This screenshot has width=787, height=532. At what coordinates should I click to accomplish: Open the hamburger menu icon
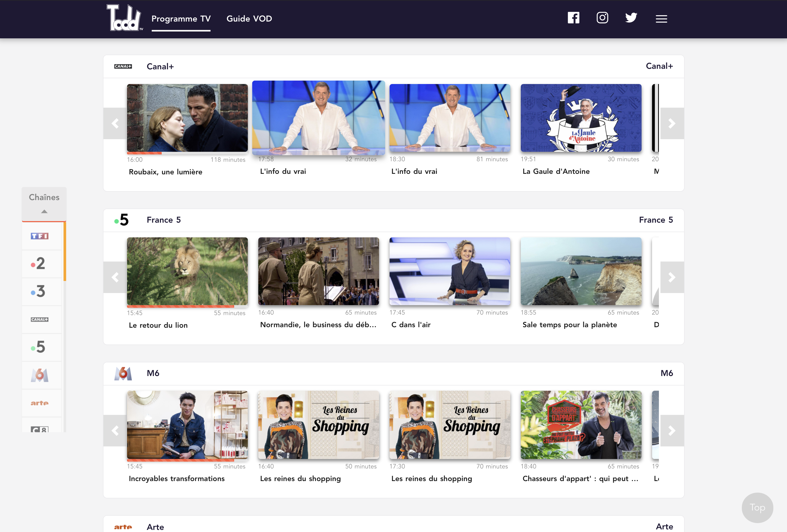[661, 19]
